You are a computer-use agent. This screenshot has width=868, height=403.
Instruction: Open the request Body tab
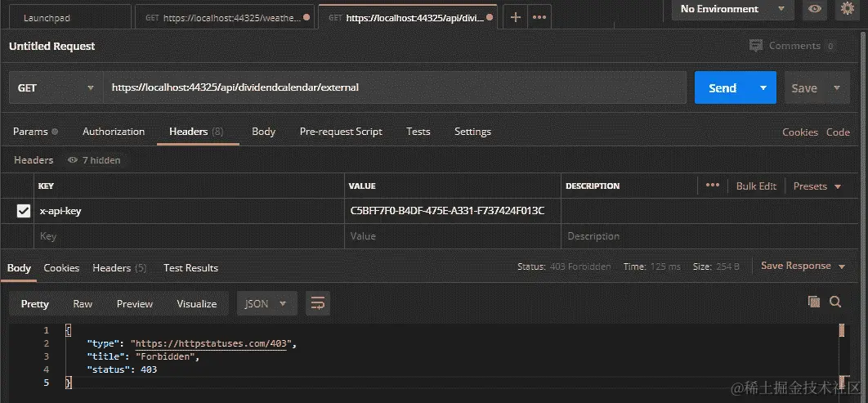263,132
